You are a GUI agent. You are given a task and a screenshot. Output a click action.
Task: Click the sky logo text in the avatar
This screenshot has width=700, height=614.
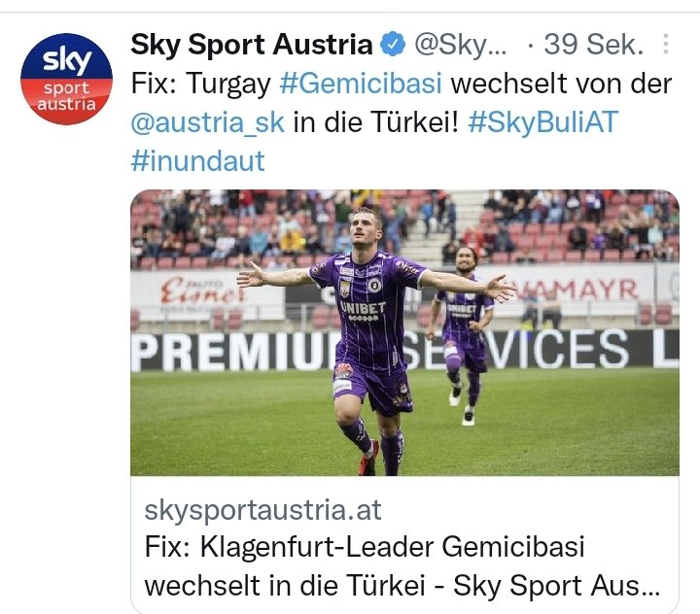point(67,60)
